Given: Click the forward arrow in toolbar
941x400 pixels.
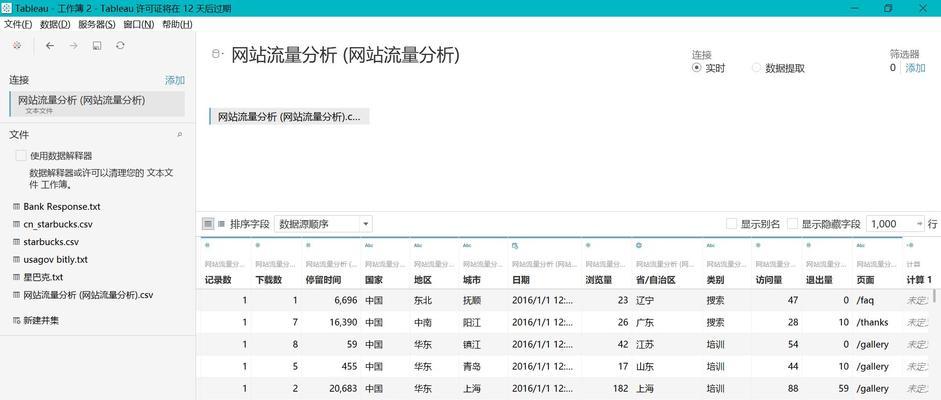Looking at the screenshot, I should point(73,46).
